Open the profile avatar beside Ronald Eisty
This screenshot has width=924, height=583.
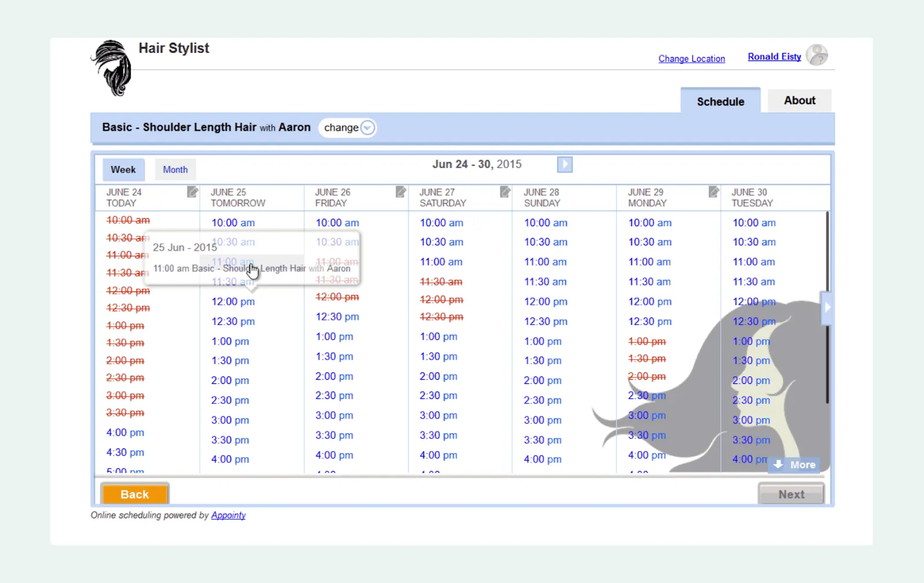tap(817, 55)
